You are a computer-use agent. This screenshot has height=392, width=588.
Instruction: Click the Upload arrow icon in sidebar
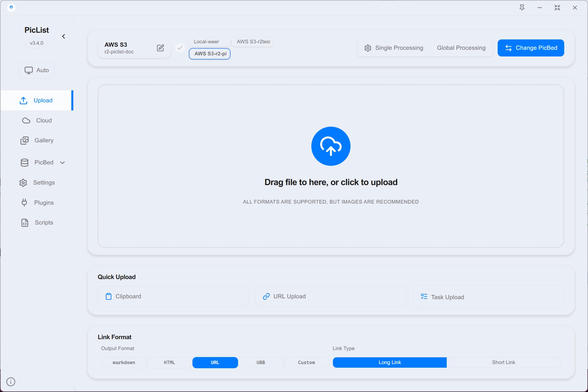23,100
